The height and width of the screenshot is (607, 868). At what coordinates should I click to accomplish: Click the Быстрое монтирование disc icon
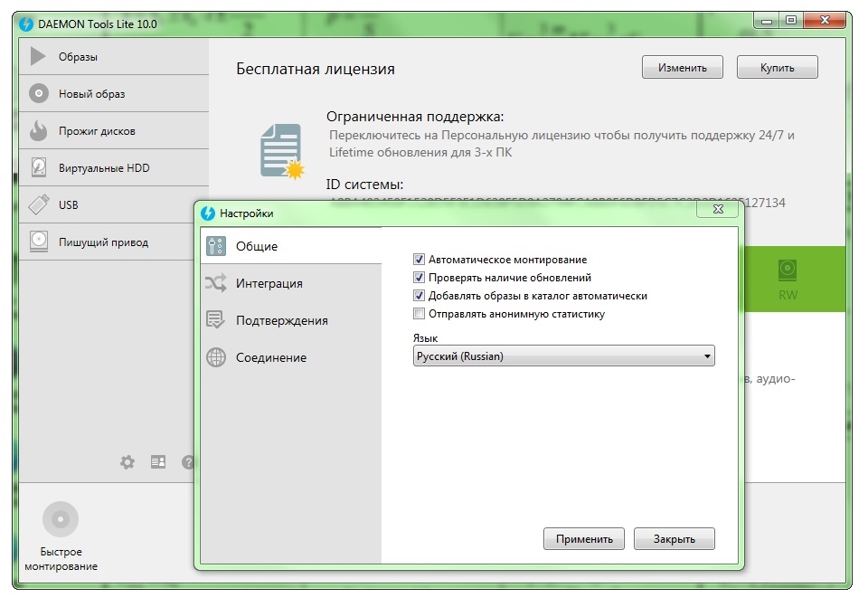point(61,519)
